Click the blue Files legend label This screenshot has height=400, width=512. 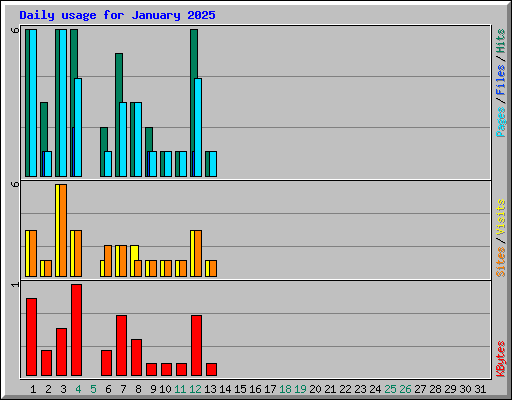(501, 80)
